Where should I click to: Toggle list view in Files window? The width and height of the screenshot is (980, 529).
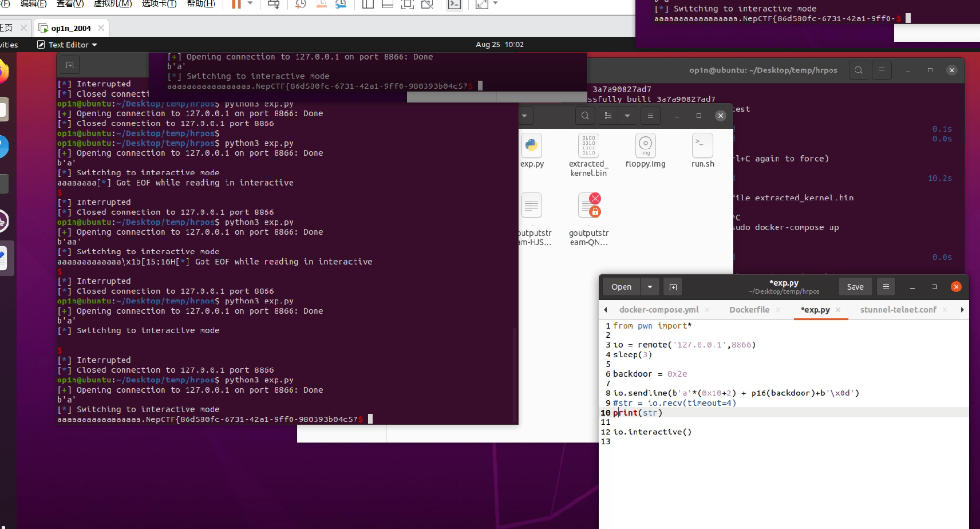[608, 116]
